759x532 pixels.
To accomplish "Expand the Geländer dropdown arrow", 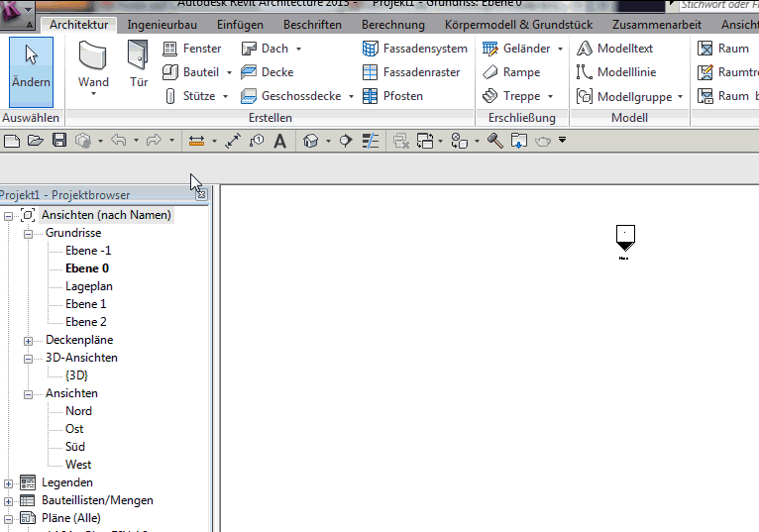I will tap(560, 49).
